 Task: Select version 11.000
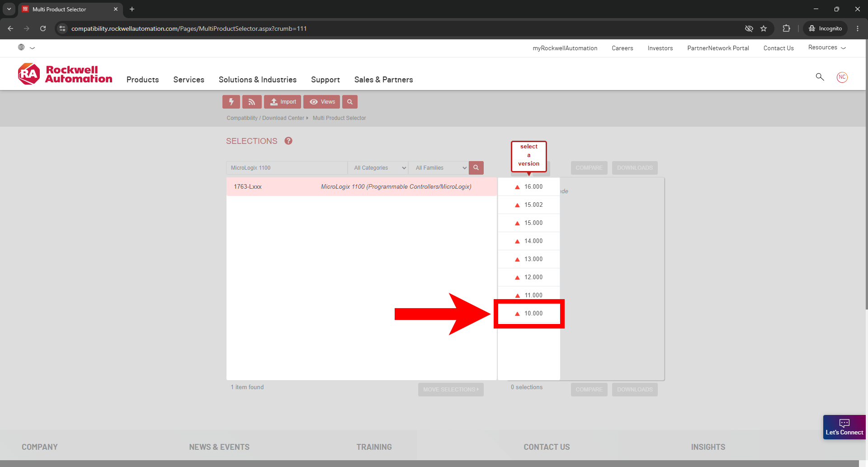pyautogui.click(x=529, y=295)
